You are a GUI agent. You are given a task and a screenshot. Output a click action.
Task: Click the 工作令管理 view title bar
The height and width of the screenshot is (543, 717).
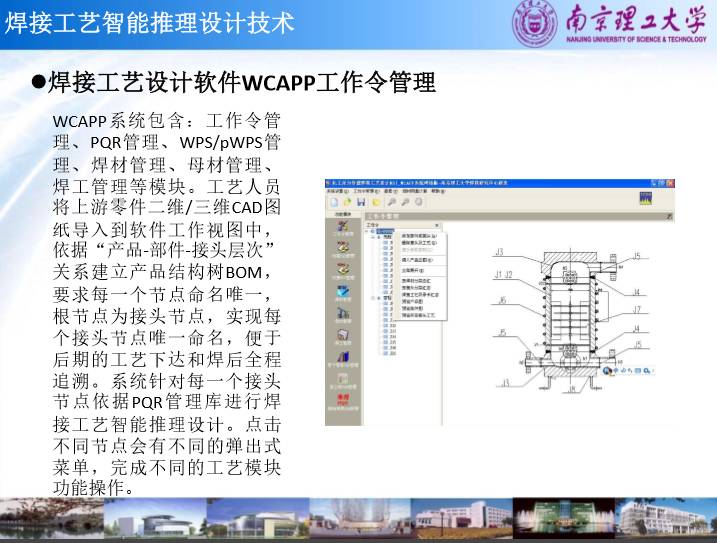tap(519, 216)
